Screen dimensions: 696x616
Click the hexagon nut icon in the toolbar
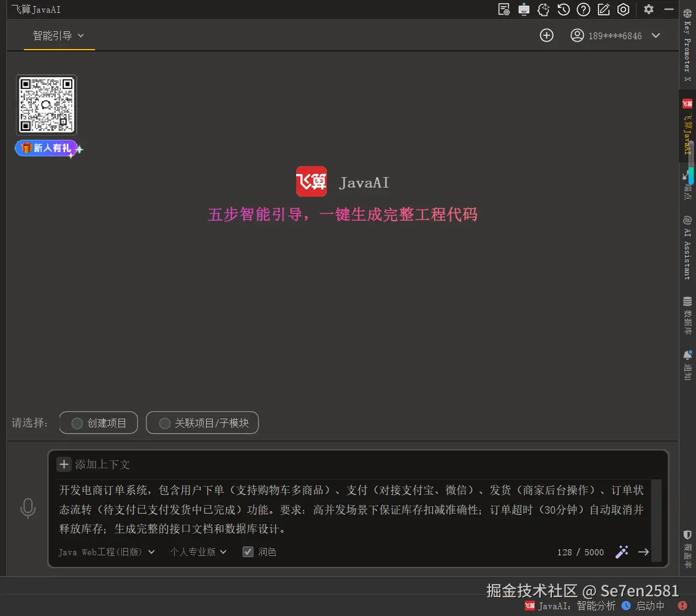click(623, 9)
